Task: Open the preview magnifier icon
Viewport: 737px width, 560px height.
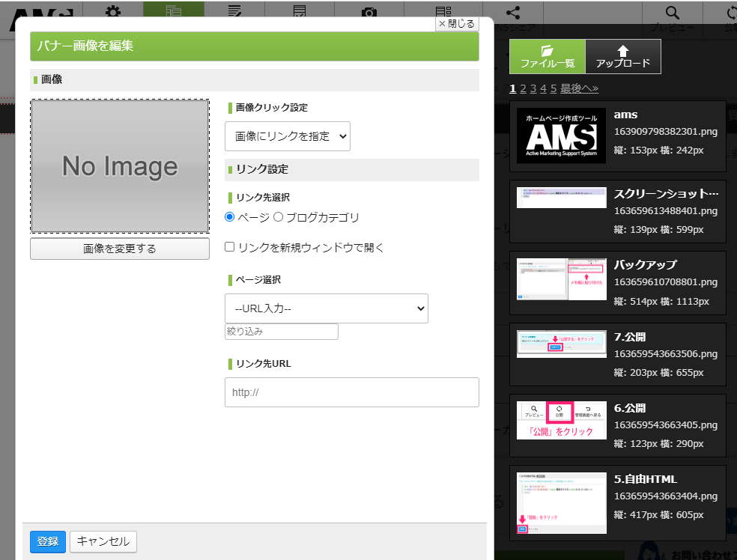Action: tap(673, 13)
